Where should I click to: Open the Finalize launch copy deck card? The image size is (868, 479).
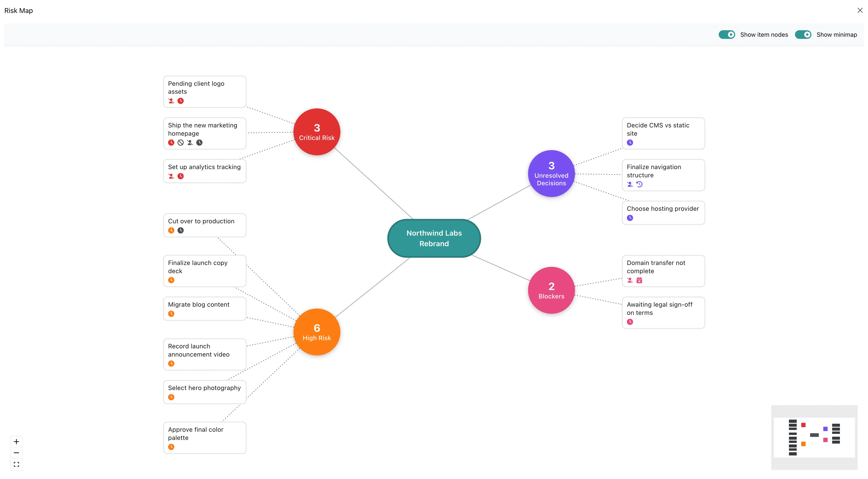click(x=205, y=271)
